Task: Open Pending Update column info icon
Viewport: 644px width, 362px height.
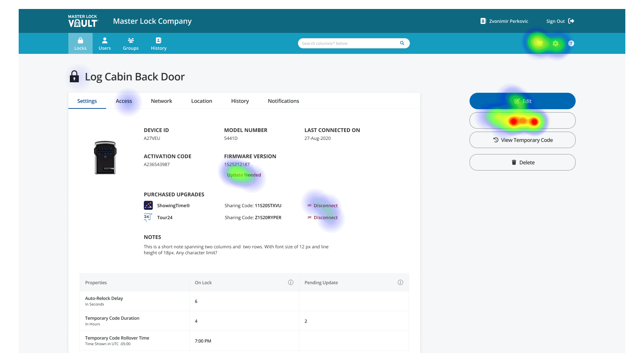Action: [x=400, y=282]
